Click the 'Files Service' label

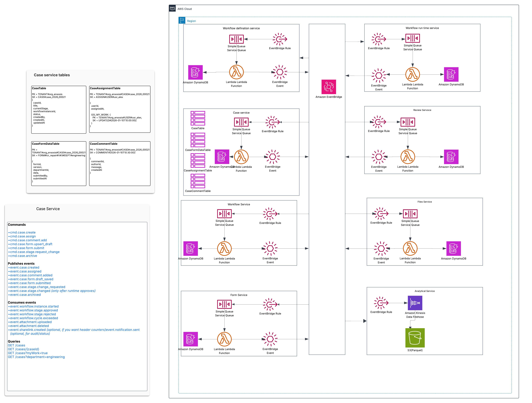coord(424,202)
